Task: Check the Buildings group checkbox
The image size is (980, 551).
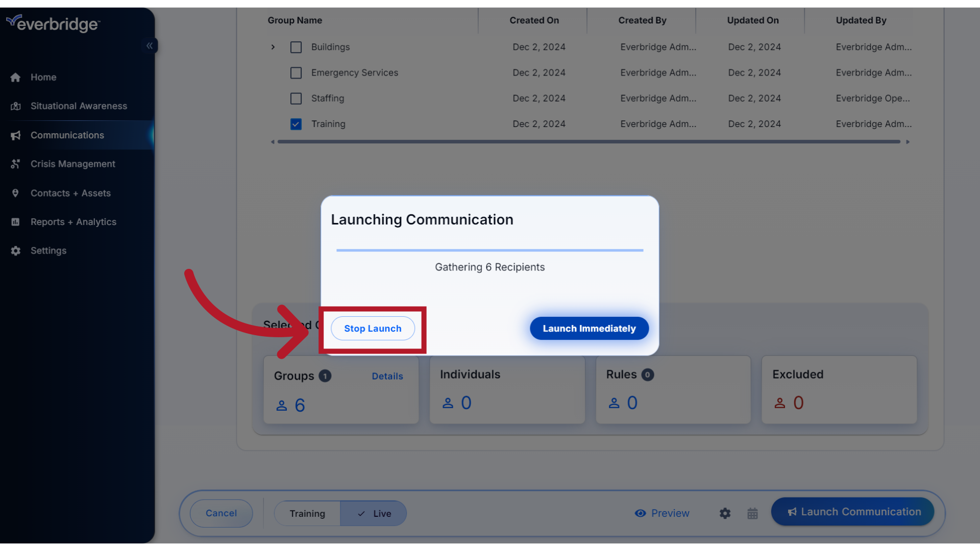Action: [x=296, y=47]
